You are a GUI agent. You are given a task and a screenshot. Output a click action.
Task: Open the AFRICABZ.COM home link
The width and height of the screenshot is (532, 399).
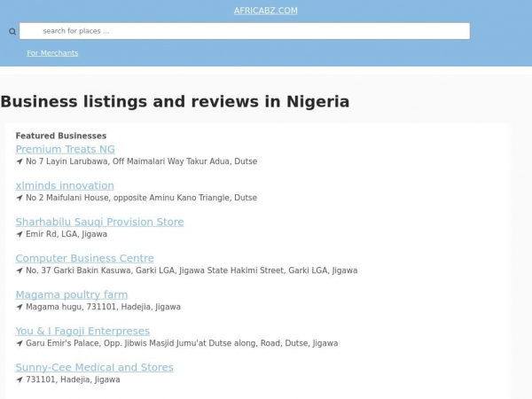pyautogui.click(x=265, y=11)
